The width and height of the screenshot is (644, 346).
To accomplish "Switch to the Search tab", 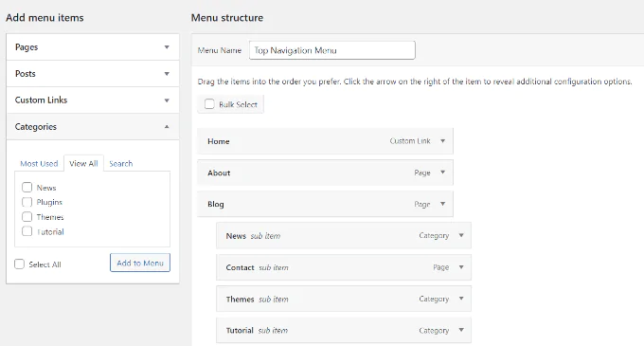I will click(x=121, y=164).
